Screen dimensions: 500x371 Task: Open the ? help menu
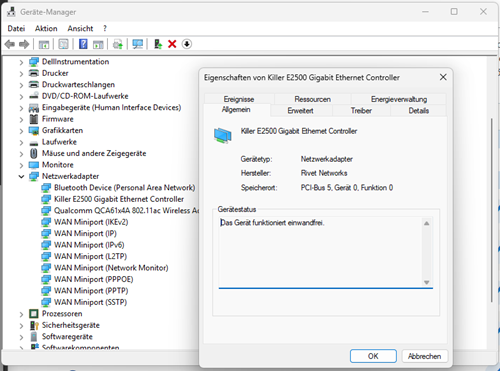[x=105, y=29]
